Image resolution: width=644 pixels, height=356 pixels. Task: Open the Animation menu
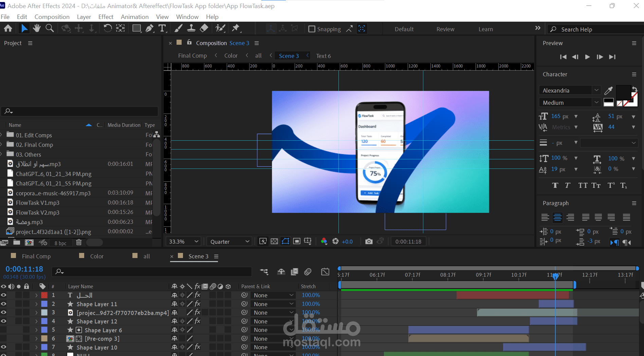[134, 17]
